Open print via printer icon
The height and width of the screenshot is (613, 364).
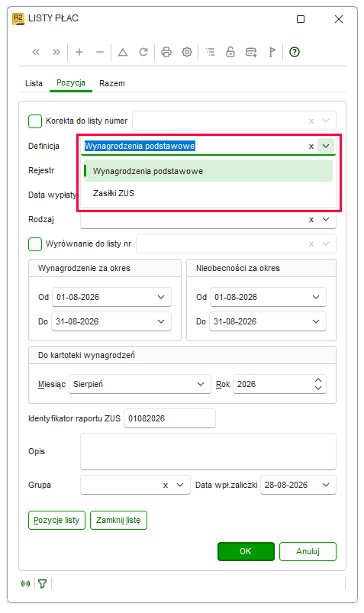point(166,52)
